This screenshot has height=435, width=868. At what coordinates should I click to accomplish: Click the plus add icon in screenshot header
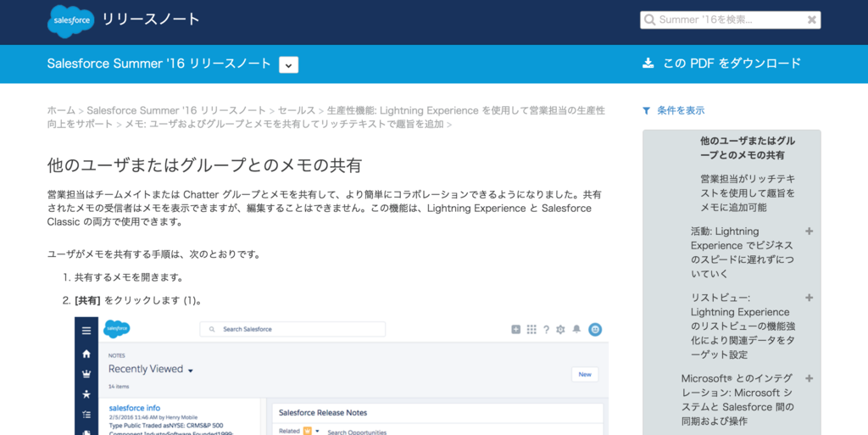click(515, 329)
